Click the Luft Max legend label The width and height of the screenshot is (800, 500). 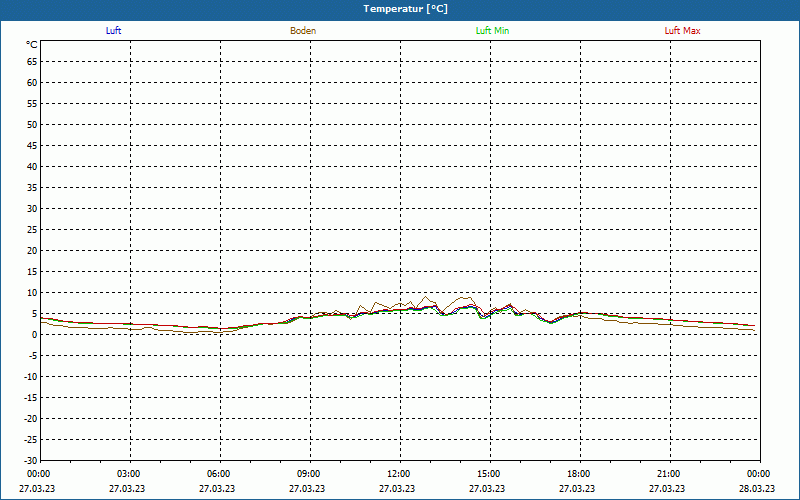(682, 31)
